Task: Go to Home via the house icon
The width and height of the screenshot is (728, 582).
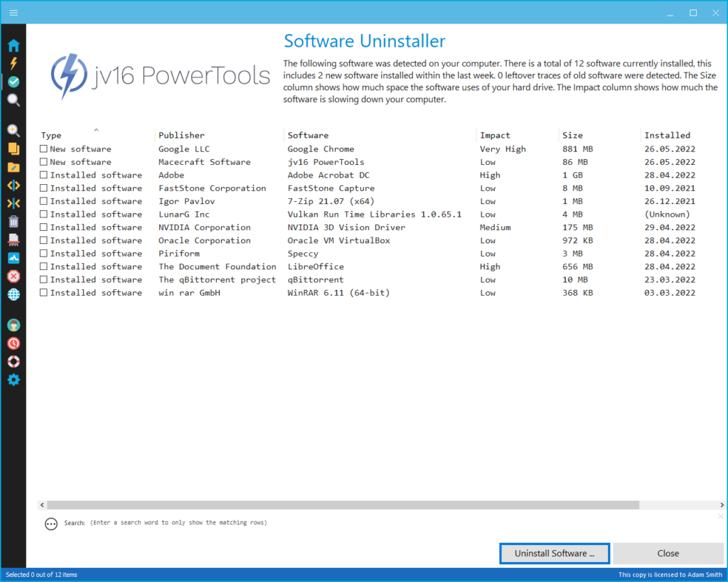Action: pos(14,45)
